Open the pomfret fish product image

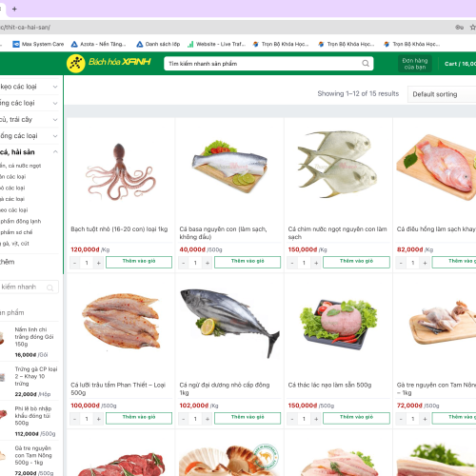point(338,164)
